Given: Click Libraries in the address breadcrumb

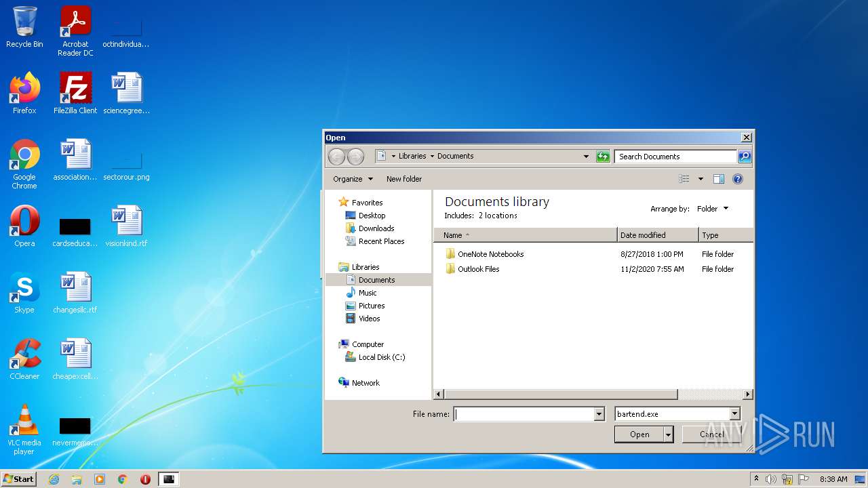Looking at the screenshot, I should coord(412,157).
